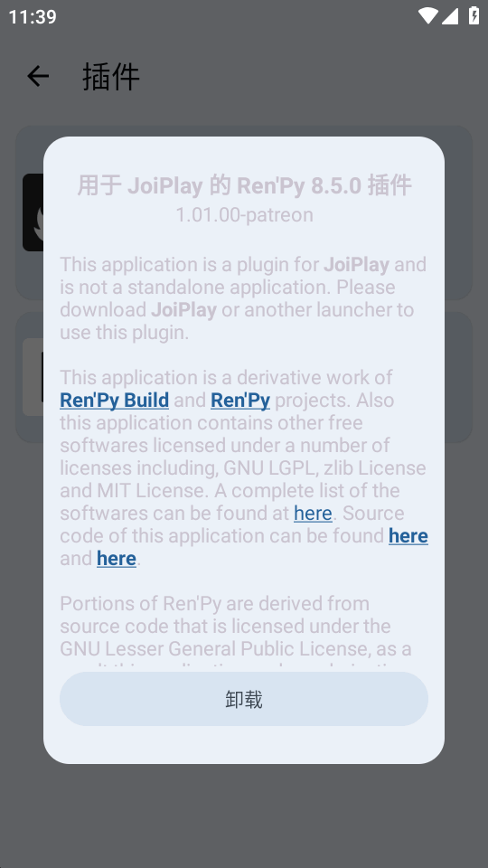Tap the battery charging icon

[474, 15]
